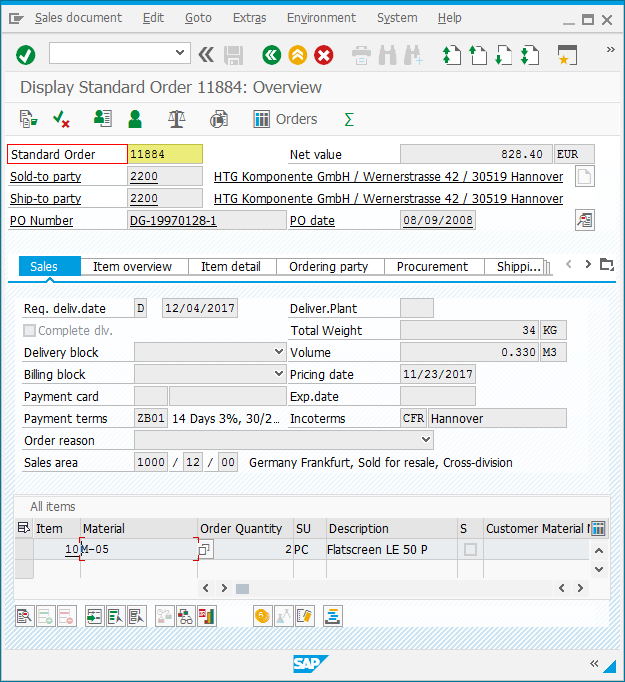Image resolution: width=625 pixels, height=682 pixels.
Task: Toggle the Complete dlv. checkbox
Action: (30, 331)
